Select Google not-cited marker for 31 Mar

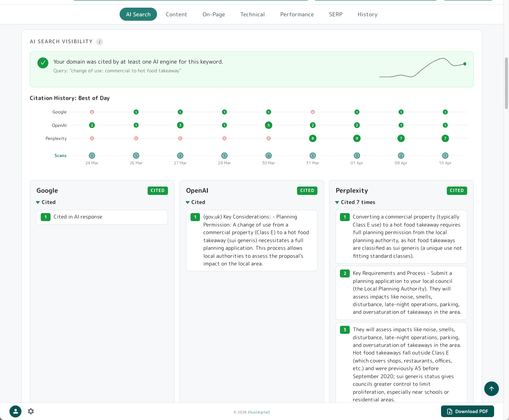coord(313,112)
